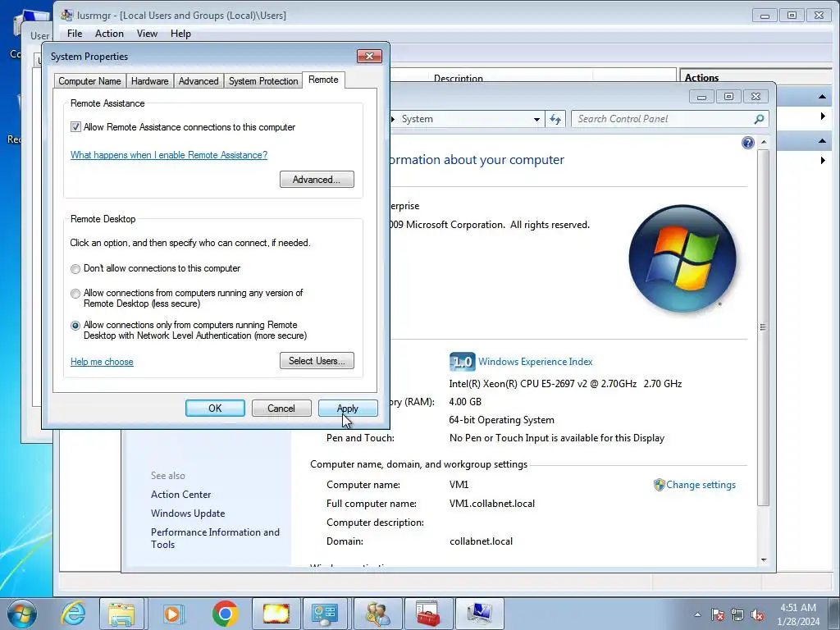Switch to Local Users and Groups taskbar icon
840x630 pixels.
377,614
